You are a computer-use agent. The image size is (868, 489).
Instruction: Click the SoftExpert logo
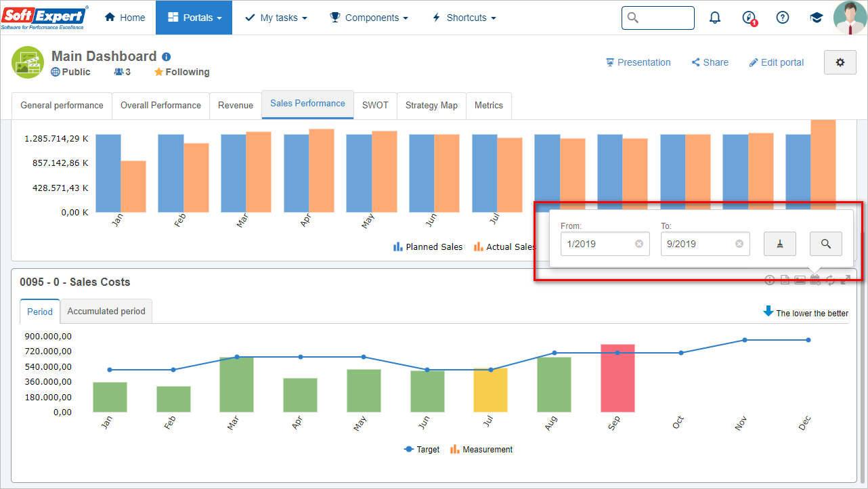point(45,18)
